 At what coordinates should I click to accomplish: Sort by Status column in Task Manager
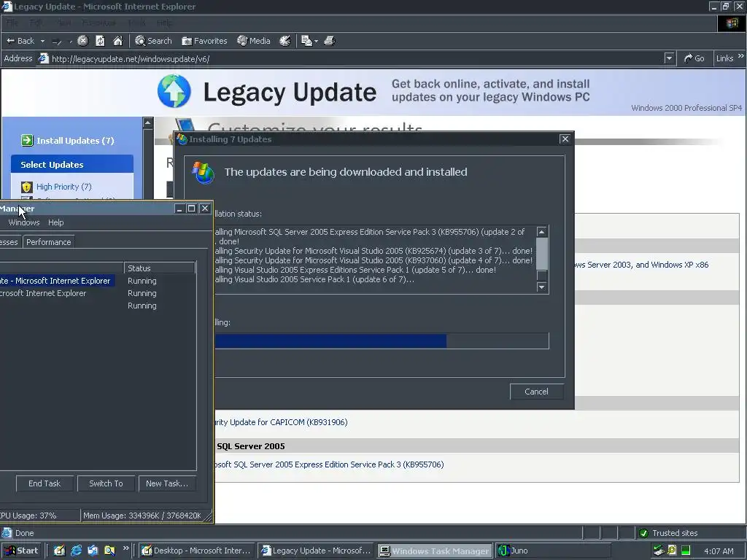click(x=159, y=268)
